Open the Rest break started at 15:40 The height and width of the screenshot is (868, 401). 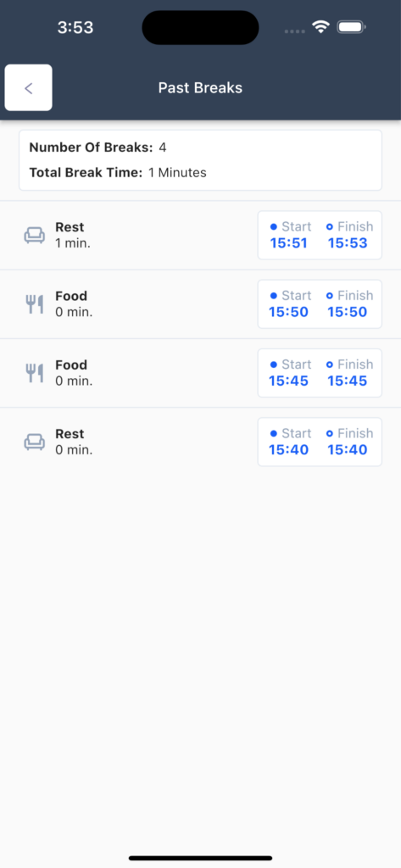click(200, 442)
